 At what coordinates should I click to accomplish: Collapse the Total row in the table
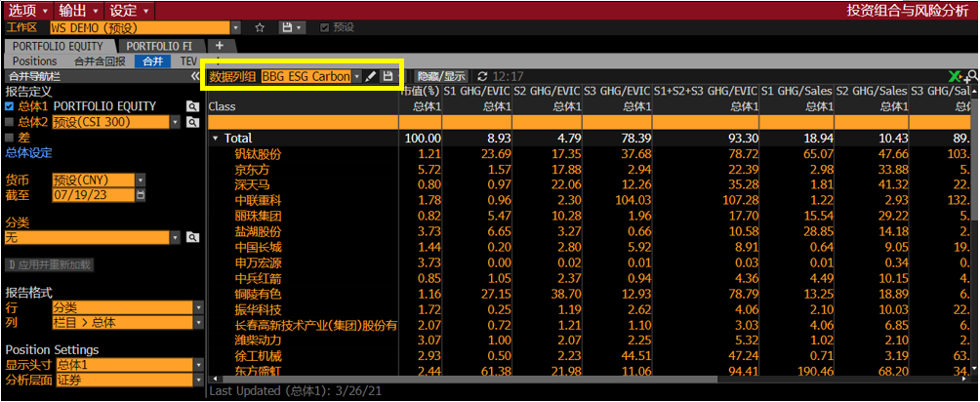[x=215, y=139]
